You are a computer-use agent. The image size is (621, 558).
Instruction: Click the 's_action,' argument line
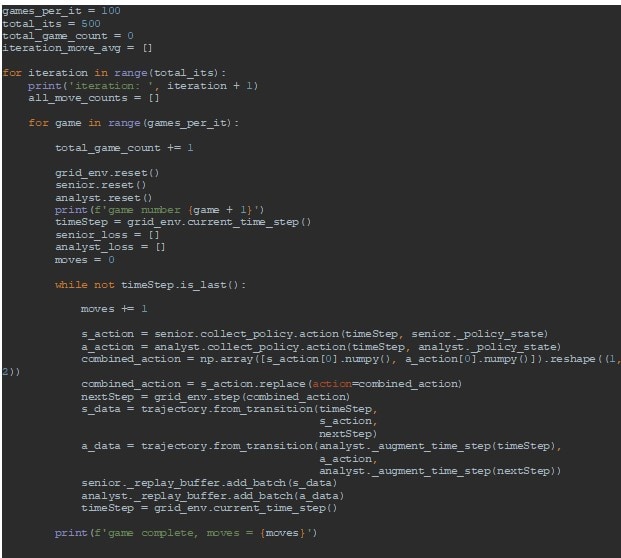coord(348,421)
